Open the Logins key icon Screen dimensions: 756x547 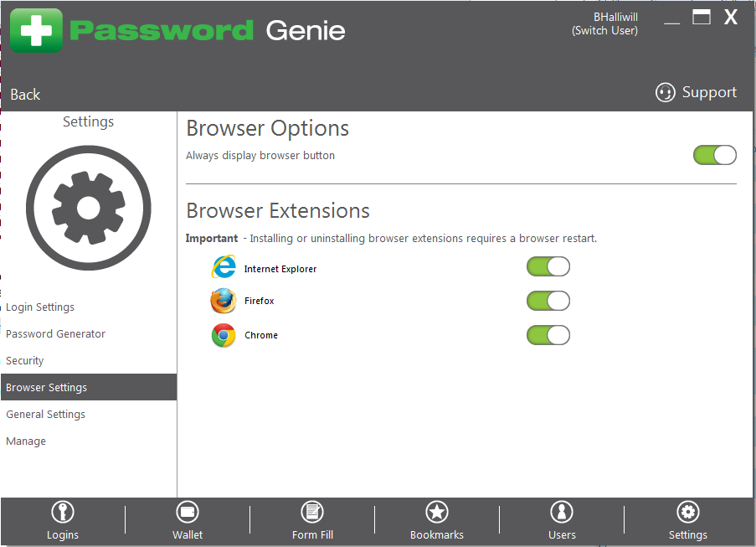63,512
